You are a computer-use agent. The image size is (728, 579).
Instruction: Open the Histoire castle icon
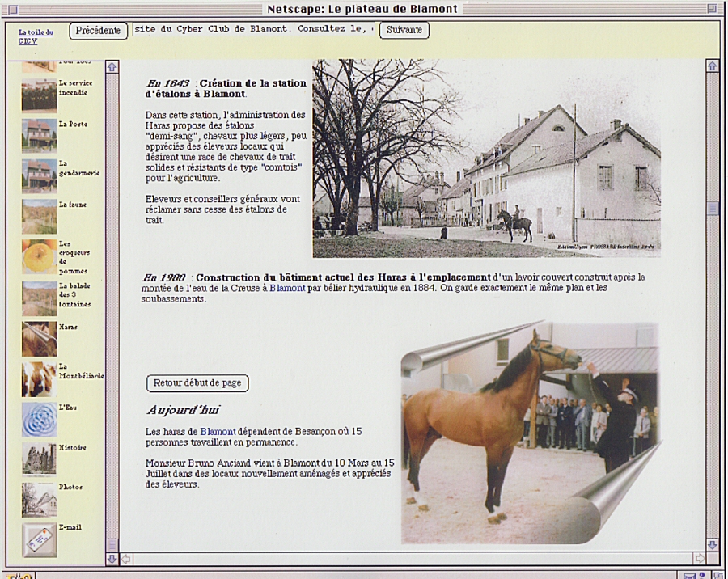(x=39, y=459)
